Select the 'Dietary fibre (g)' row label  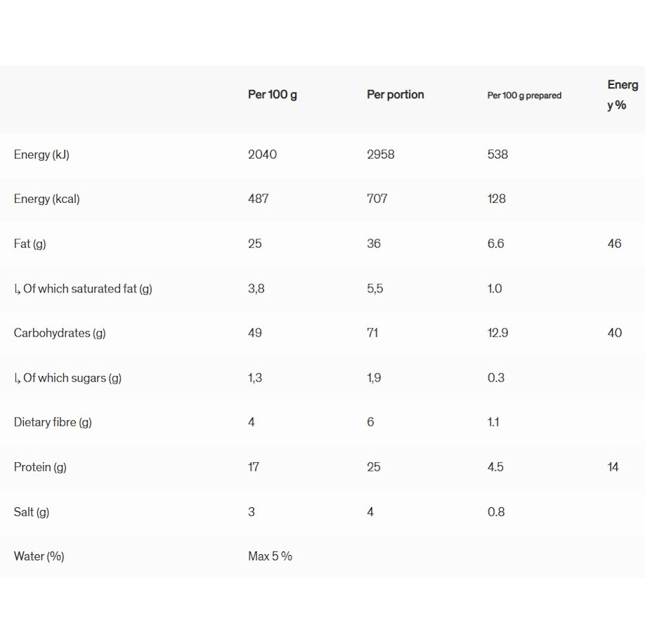53,422
